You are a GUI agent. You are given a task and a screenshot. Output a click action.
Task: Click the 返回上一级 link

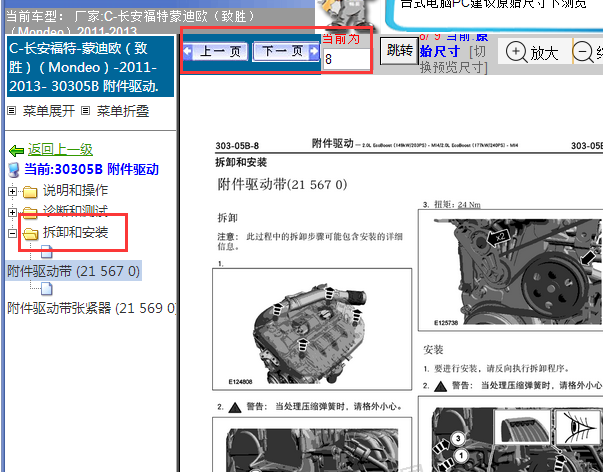coord(60,150)
